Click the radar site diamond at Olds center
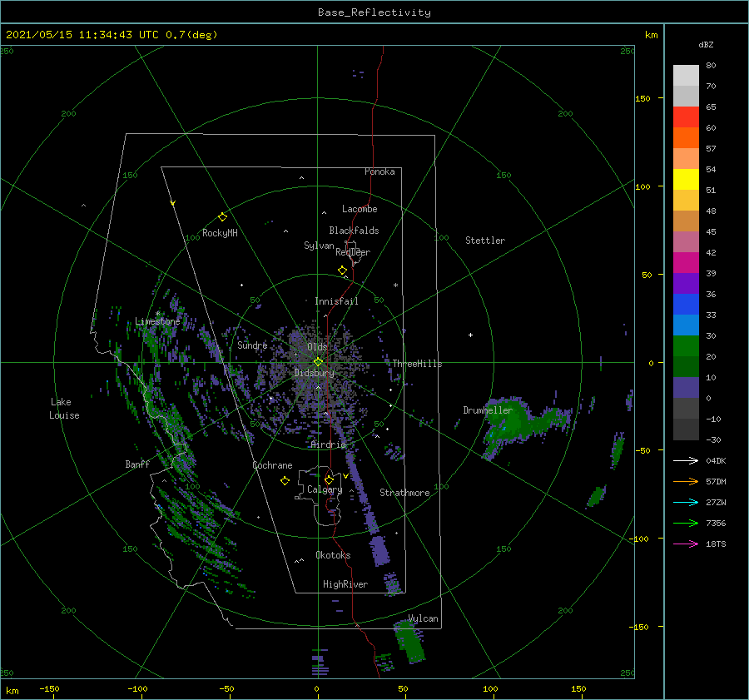 [x=318, y=362]
